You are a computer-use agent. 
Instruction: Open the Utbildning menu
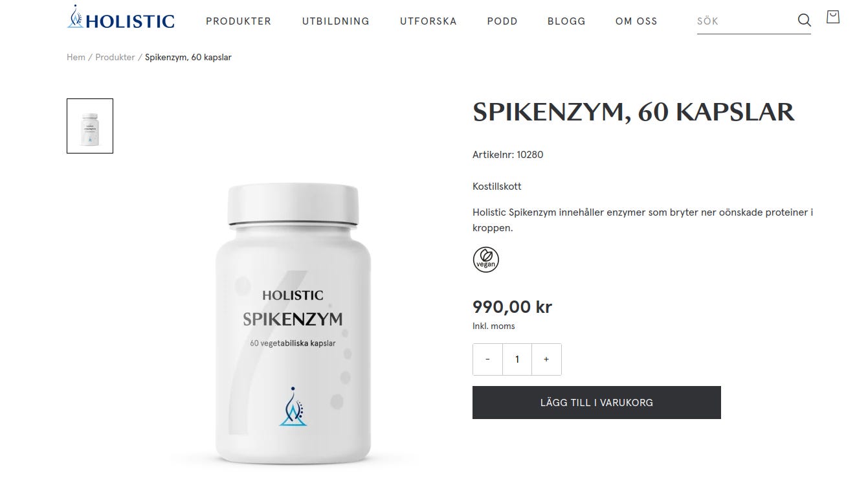click(336, 21)
